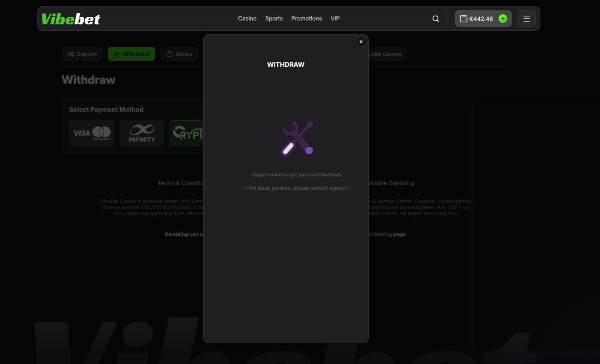600x364 pixels.
Task: Open the Bonus tab
Action: [179, 54]
